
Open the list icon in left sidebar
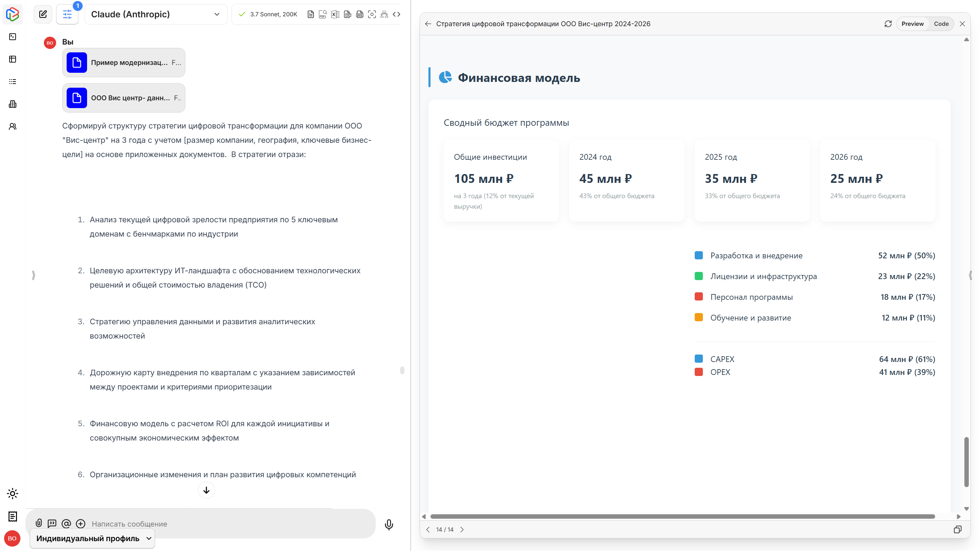pos(13,81)
